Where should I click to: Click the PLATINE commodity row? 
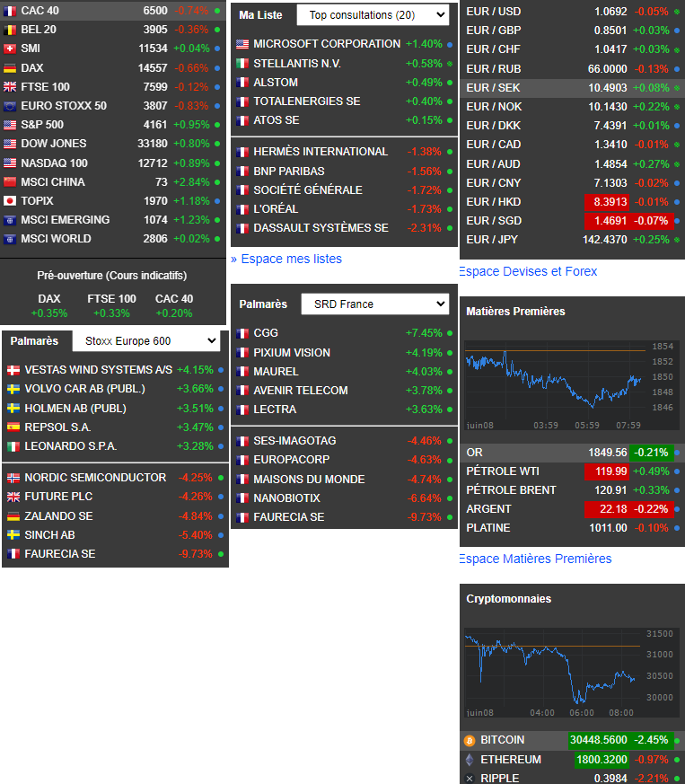tap(572, 528)
